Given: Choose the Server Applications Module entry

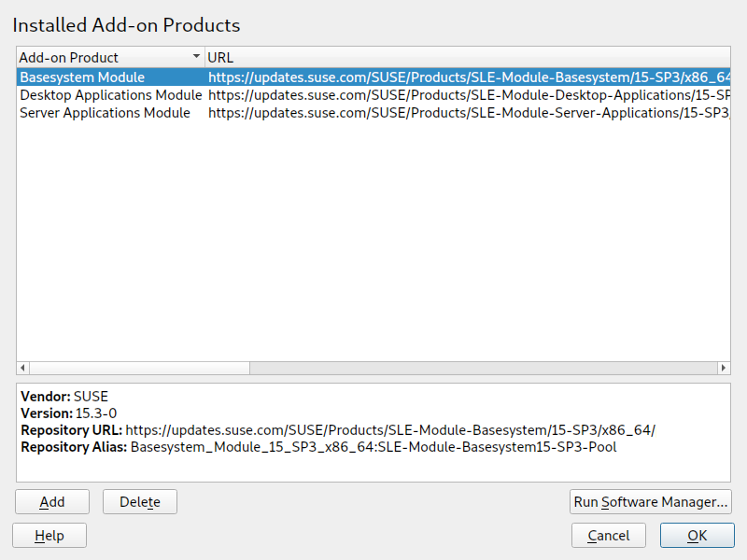Looking at the screenshot, I should [x=105, y=113].
